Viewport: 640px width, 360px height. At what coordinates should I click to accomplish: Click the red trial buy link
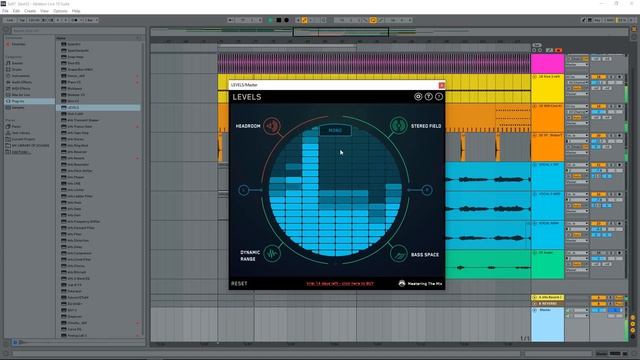point(340,283)
